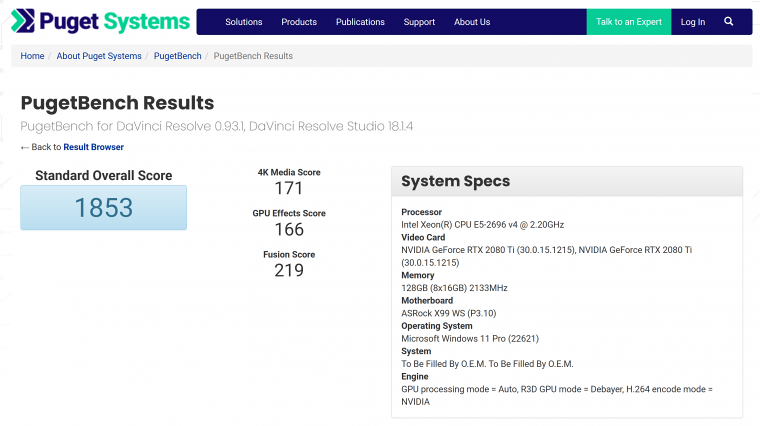Click the Fusion Score label

pos(289,254)
